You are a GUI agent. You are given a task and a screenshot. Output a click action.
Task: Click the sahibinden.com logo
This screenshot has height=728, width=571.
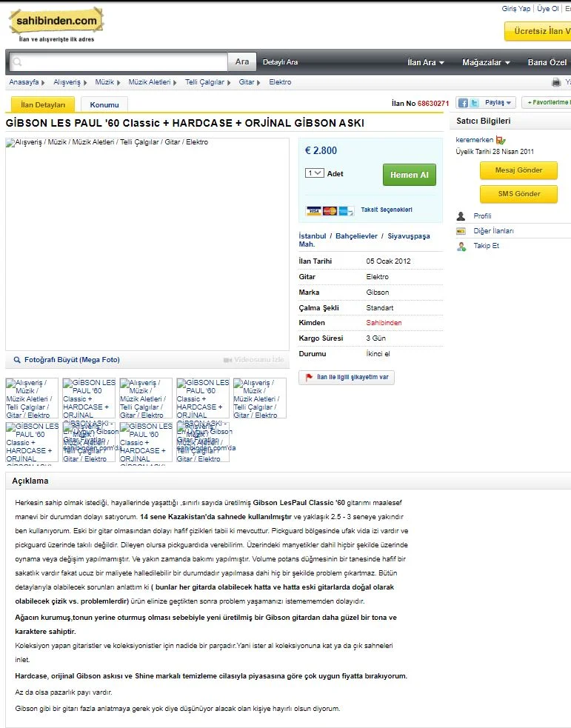point(56,22)
